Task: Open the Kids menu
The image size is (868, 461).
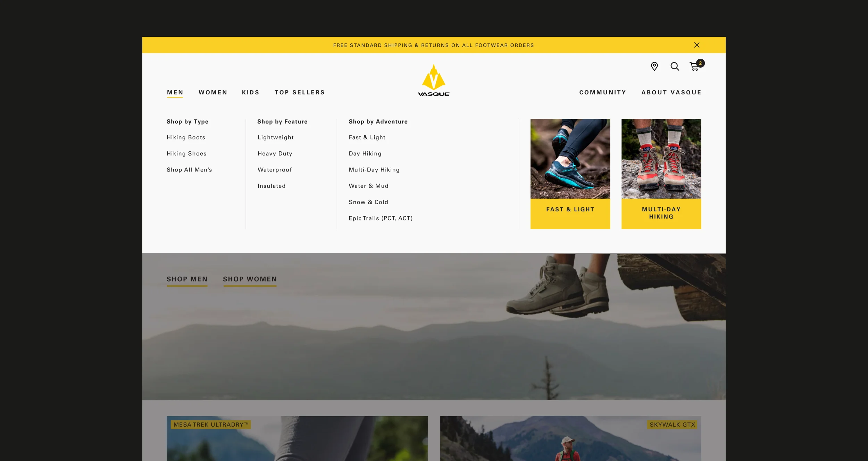Action: click(x=250, y=92)
